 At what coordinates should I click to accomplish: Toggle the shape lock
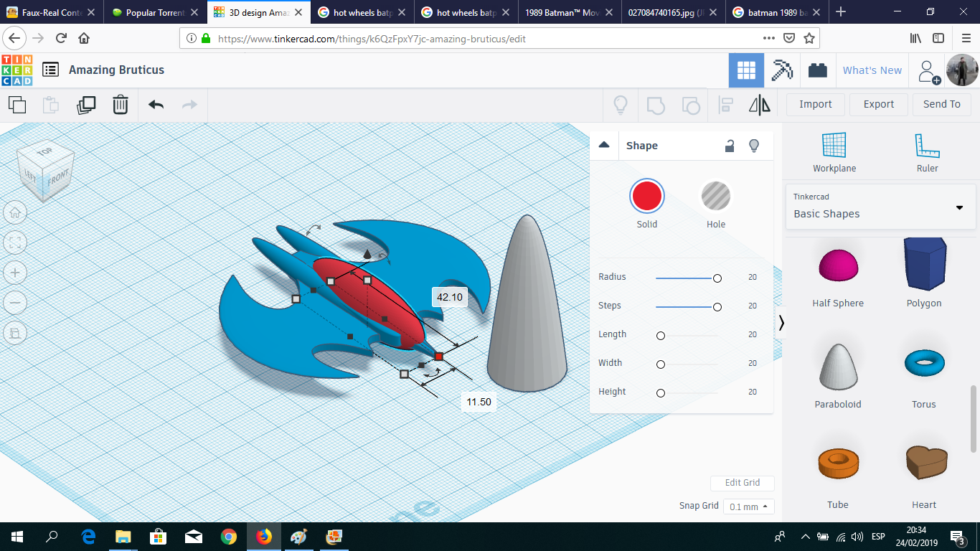[x=729, y=146]
